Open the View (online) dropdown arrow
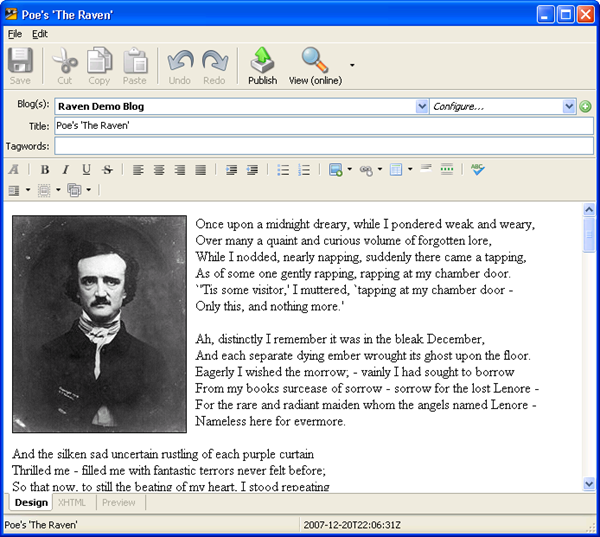Image resolution: width=600 pixels, height=537 pixels. tap(352, 65)
